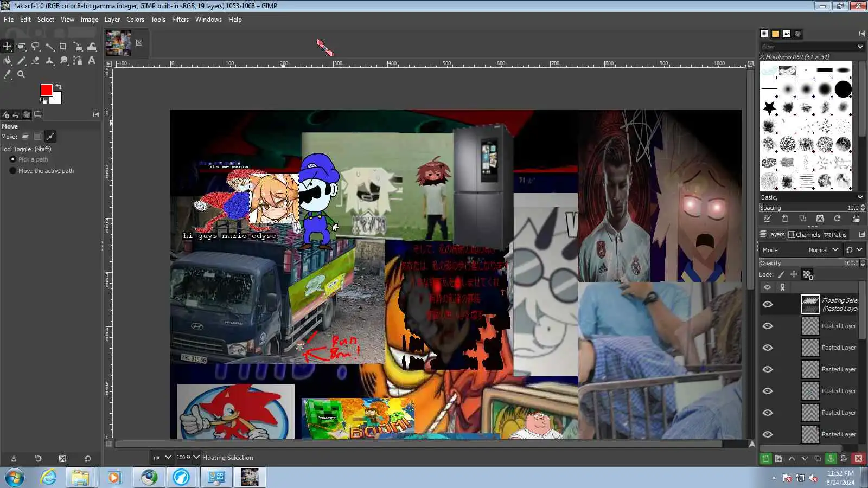Image resolution: width=868 pixels, height=488 pixels.
Task: Open the brush filter dropdown arrow
Action: 860,47
